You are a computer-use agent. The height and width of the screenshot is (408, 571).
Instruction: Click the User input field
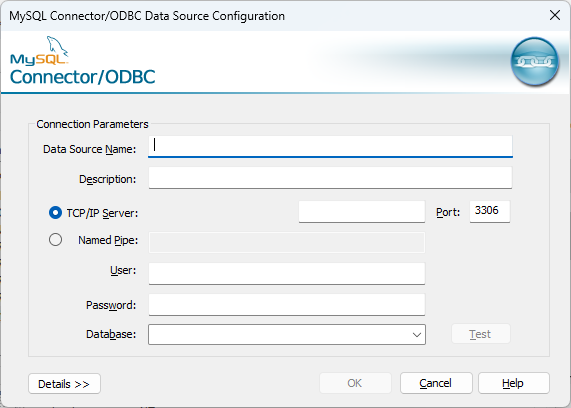point(287,274)
